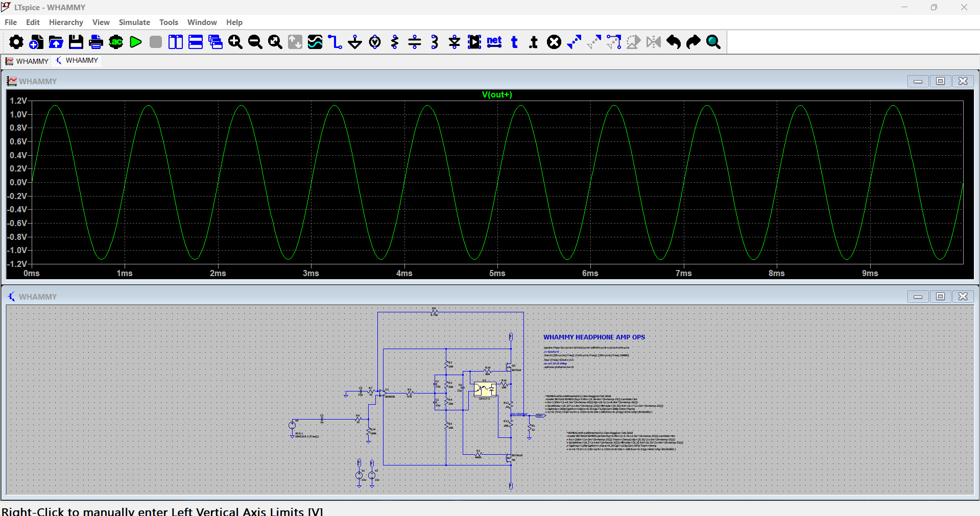This screenshot has width=980, height=516.
Task: Click the Zoom In magnifier icon
Action: [235, 42]
